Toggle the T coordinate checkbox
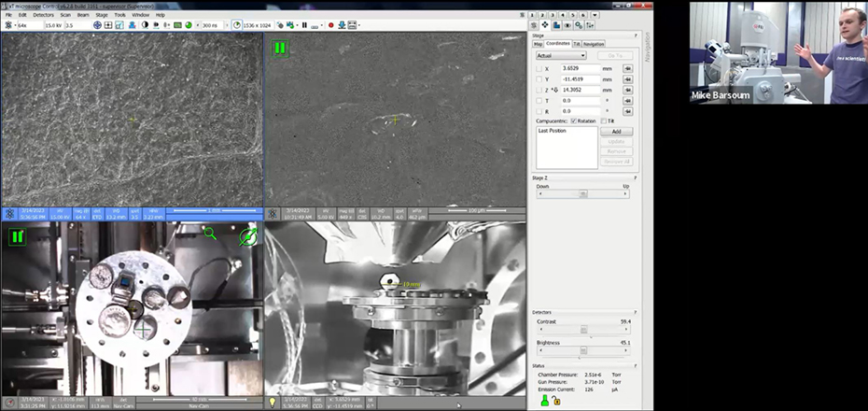 tap(539, 101)
